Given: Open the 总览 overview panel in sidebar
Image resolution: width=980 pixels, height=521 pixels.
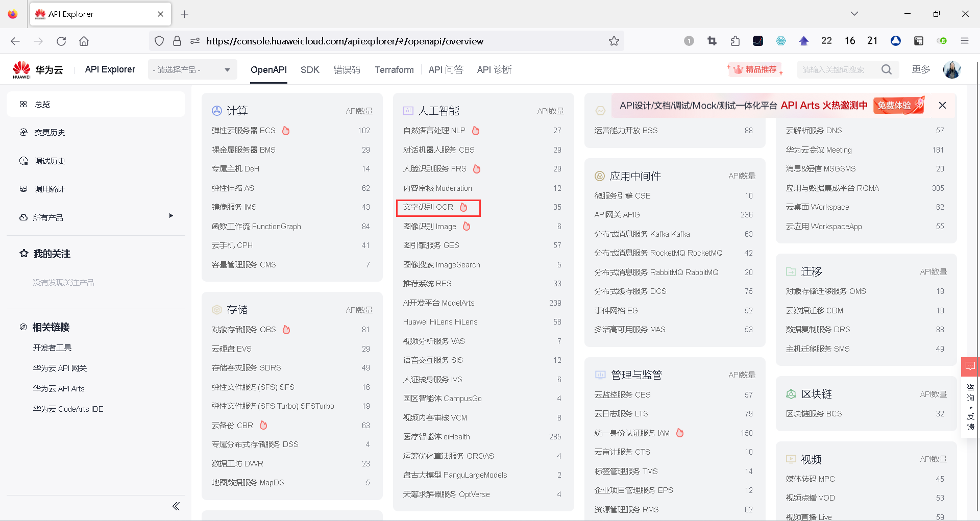Looking at the screenshot, I should (x=43, y=104).
